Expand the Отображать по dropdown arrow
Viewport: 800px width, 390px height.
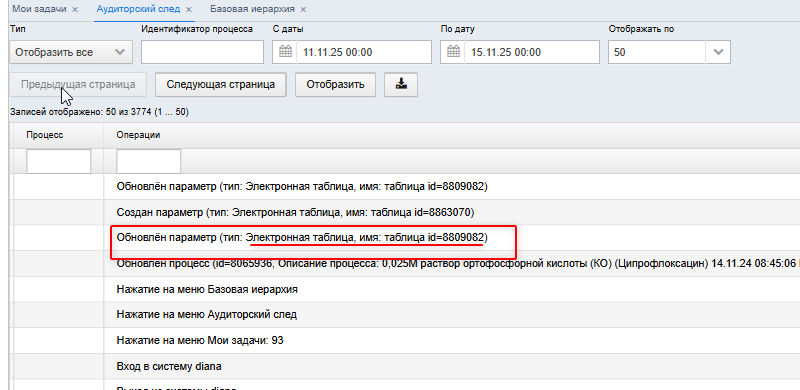tap(718, 52)
